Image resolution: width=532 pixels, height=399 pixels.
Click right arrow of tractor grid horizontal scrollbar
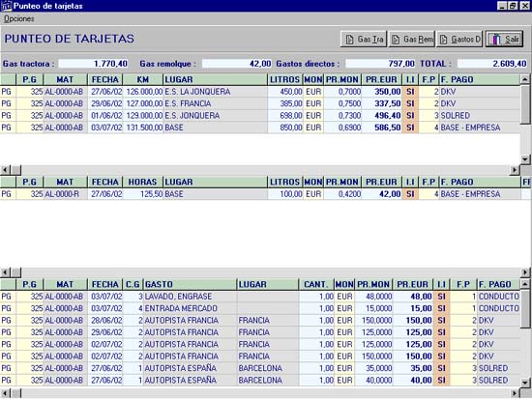click(515, 169)
